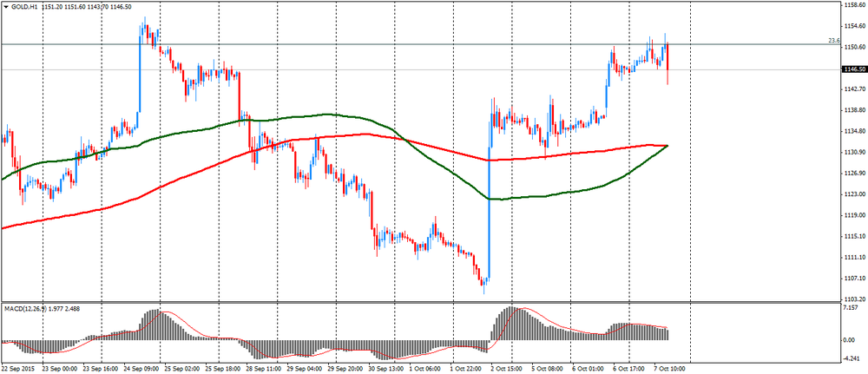Screen dimensions: 868x374
Task: Click the MACD scale value 0.00
Action: point(851,340)
